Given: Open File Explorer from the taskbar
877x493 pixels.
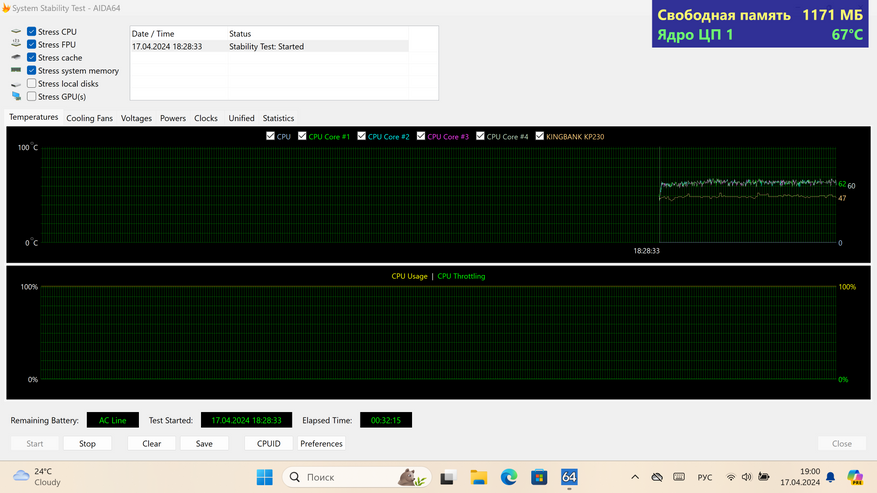Looking at the screenshot, I should coord(478,477).
